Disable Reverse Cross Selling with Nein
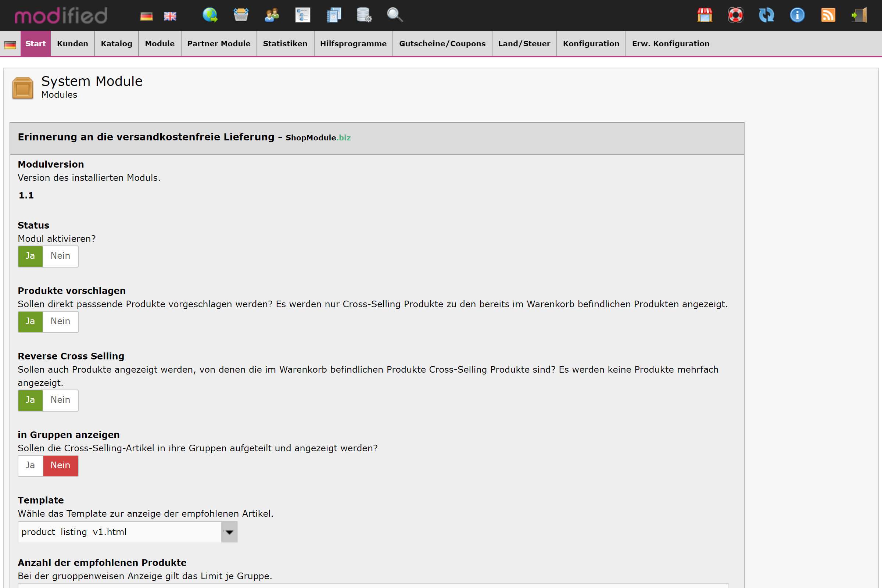The width and height of the screenshot is (882, 588). [x=60, y=400]
